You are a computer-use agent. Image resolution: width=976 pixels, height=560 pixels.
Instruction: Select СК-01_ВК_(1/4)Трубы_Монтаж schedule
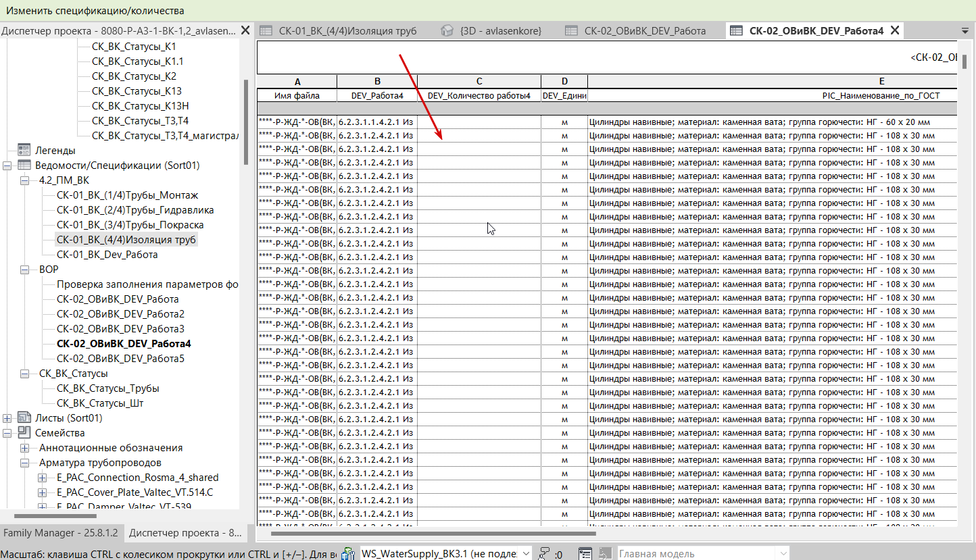coord(127,195)
